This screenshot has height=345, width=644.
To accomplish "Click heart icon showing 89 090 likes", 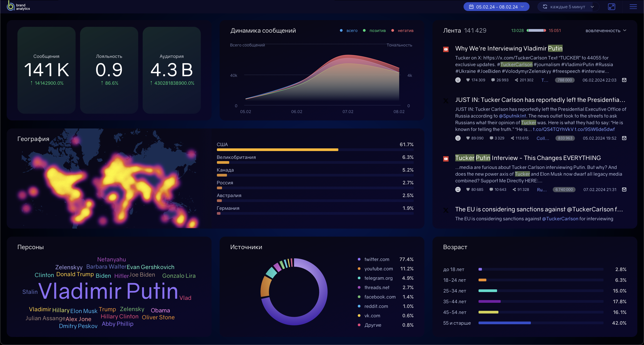I will pos(468,138).
